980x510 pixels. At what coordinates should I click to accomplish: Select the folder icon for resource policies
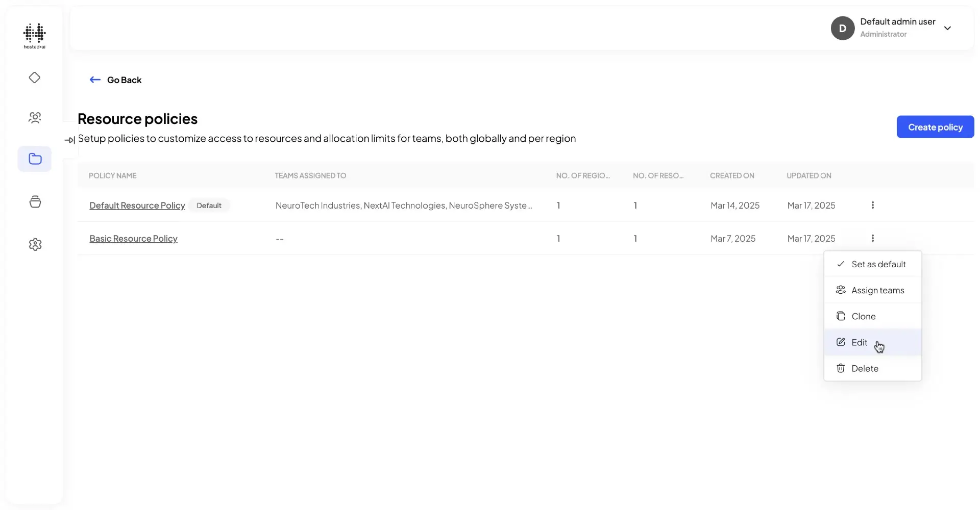pyautogui.click(x=34, y=159)
